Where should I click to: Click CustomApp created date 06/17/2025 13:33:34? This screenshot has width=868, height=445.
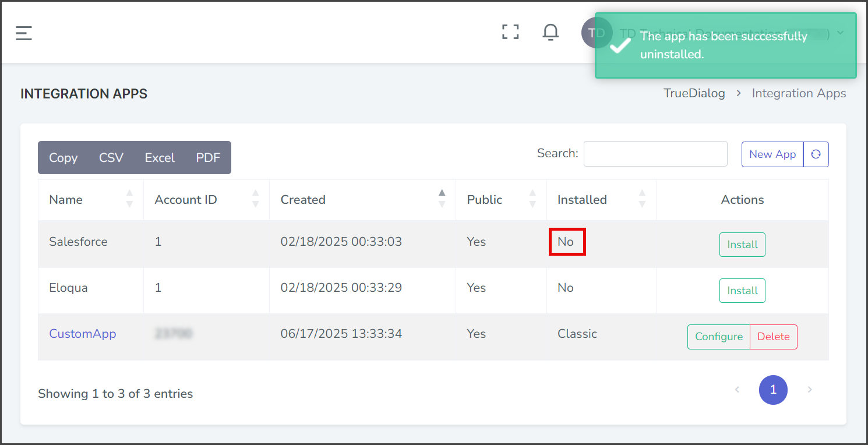point(341,334)
